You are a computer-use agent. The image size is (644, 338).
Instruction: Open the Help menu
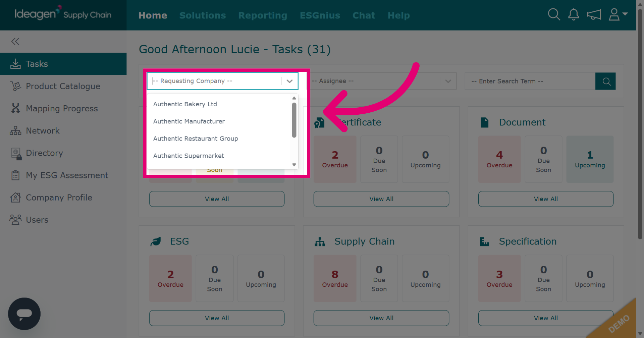(398, 15)
